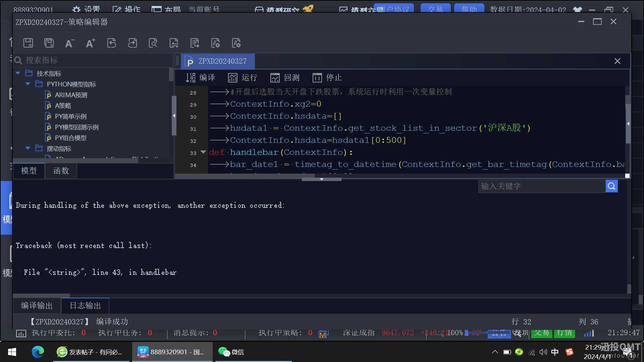Click the blue keyword search button icon
The height and width of the screenshot is (362, 644).
tap(611, 186)
